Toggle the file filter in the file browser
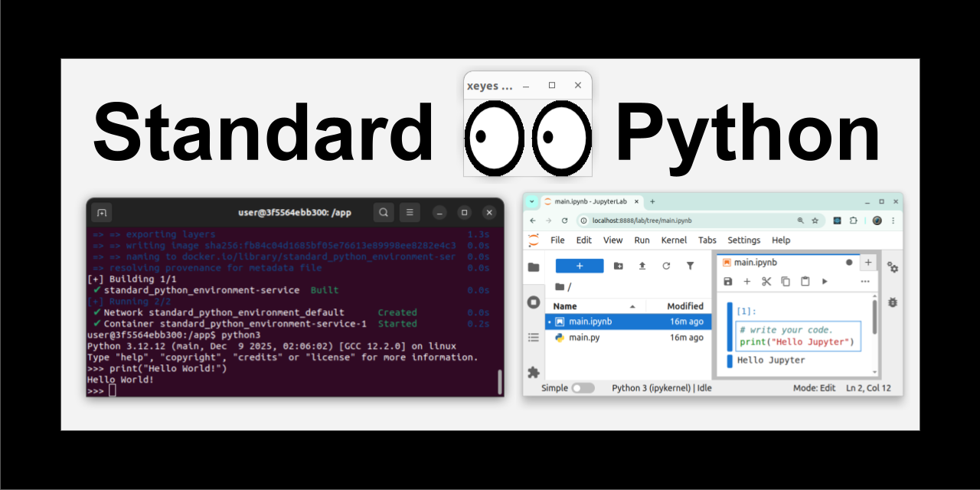The width and height of the screenshot is (980, 490). click(x=690, y=264)
